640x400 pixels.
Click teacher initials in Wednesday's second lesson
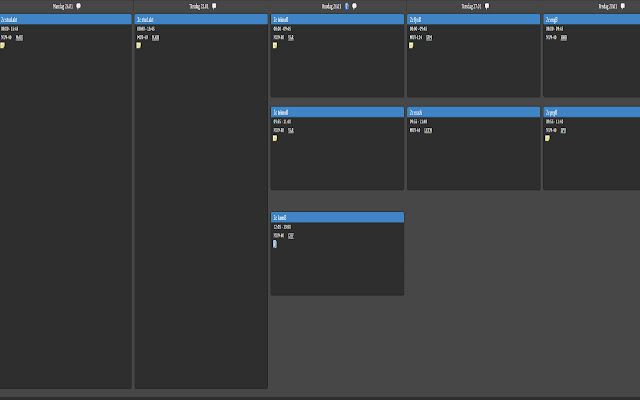coord(291,130)
